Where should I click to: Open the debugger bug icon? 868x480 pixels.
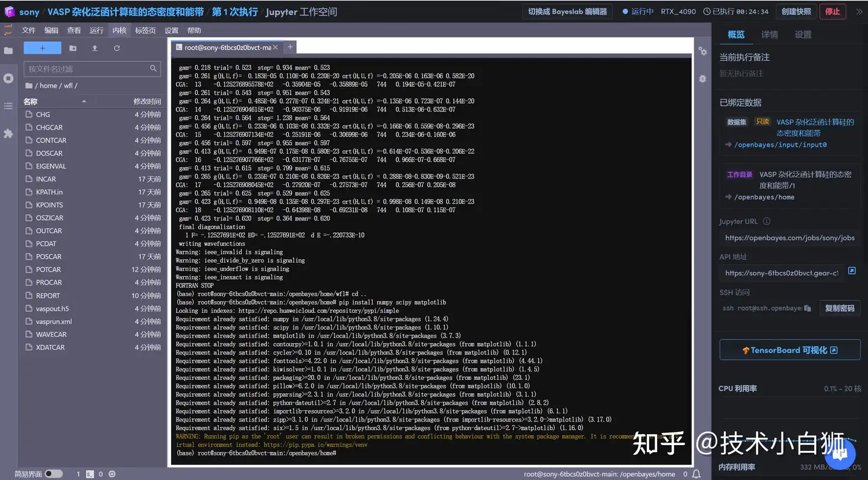click(703, 78)
